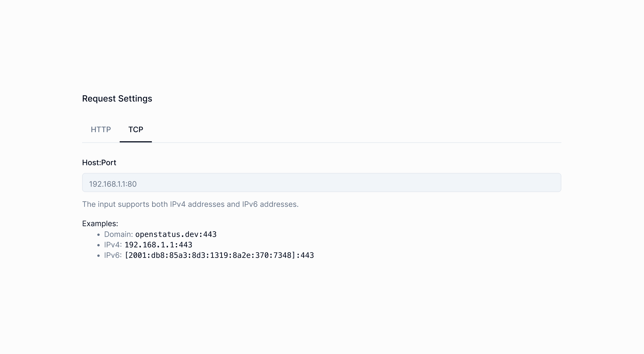Click the 192.168.1.1:80 placeholder text
The height and width of the screenshot is (354, 644).
[113, 184]
